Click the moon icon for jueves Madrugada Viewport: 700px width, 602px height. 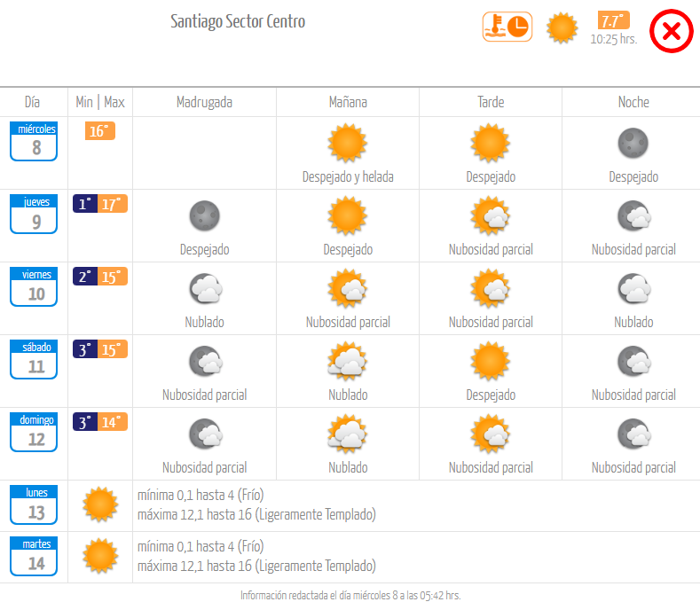(204, 216)
